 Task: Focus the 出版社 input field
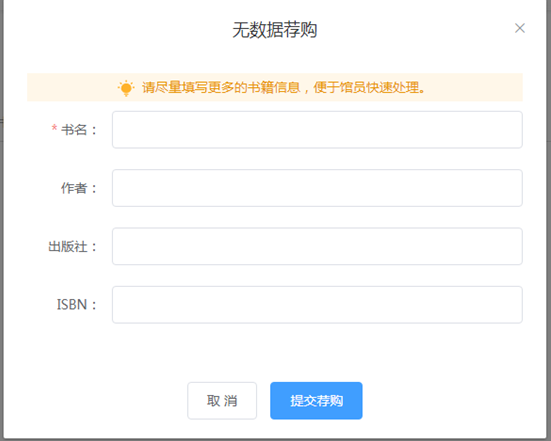click(317, 246)
